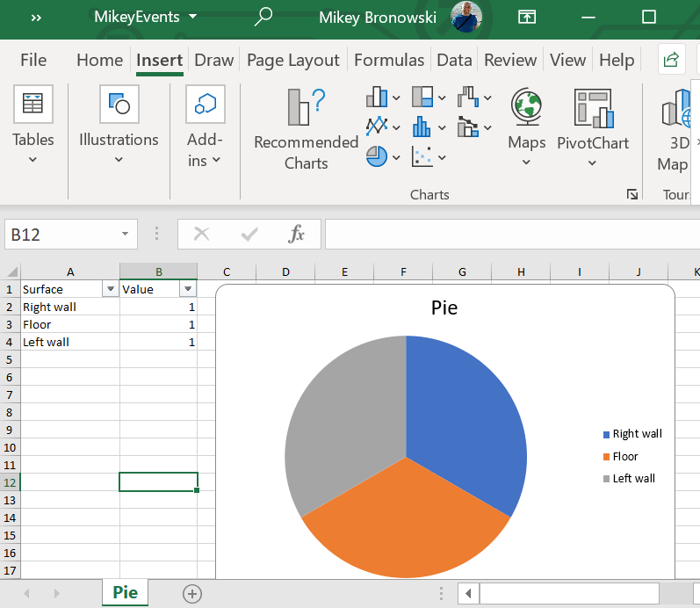
Task: Click the Insert Line Chart icon
Action: [x=377, y=127]
